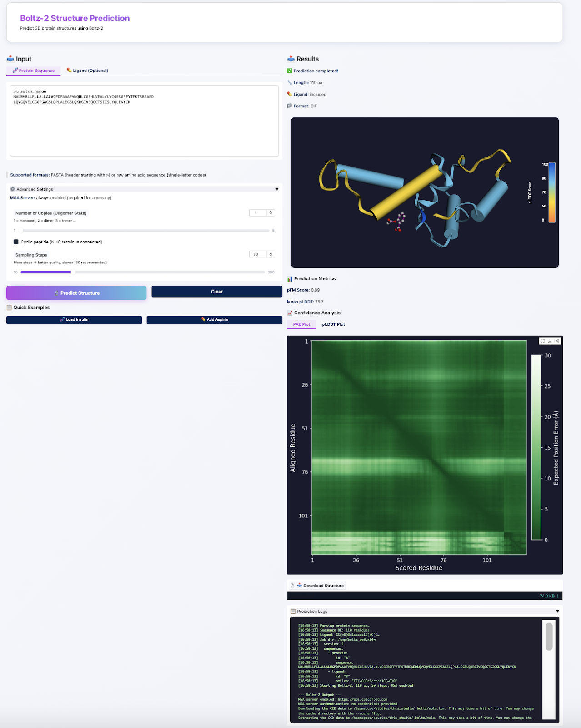Click the folder icon beside Format: CIF

[290, 106]
